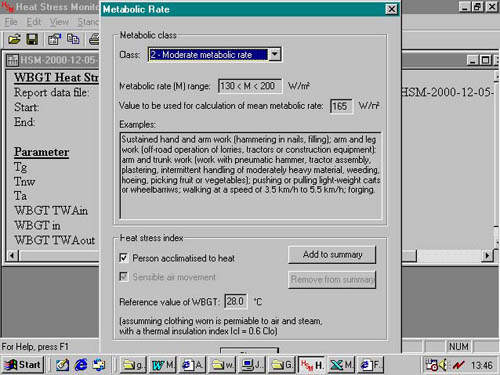The width and height of the screenshot is (500, 375).
Task: Open the Edit menu
Action: tap(34, 22)
